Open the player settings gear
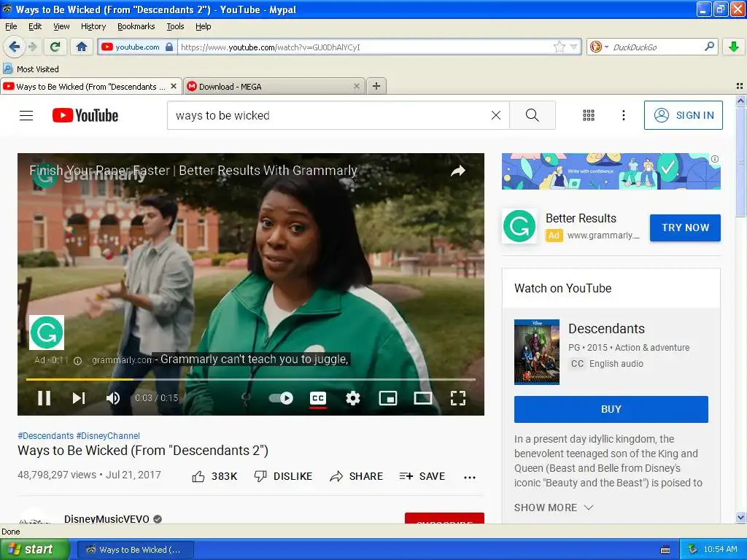The image size is (747, 560). [x=353, y=398]
